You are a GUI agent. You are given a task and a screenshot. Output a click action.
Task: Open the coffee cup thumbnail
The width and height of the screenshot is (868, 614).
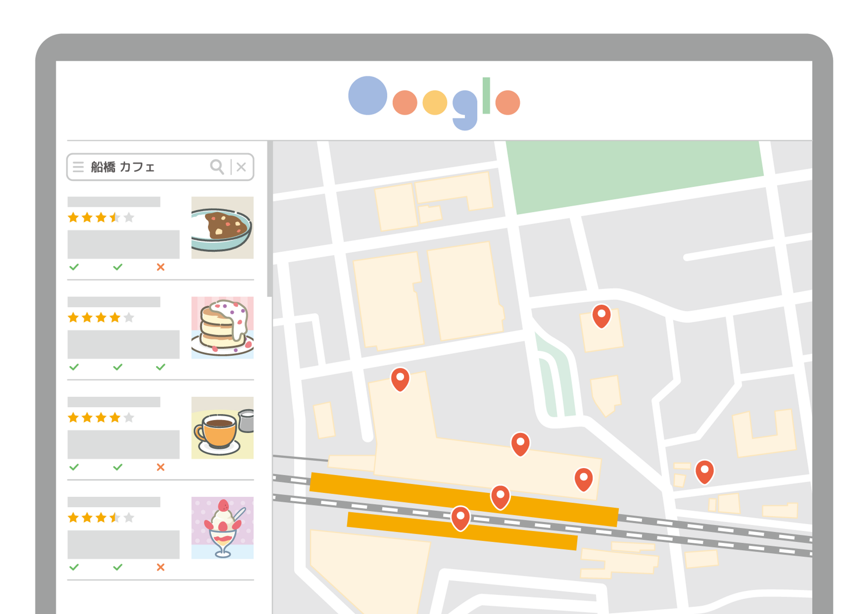(x=222, y=427)
